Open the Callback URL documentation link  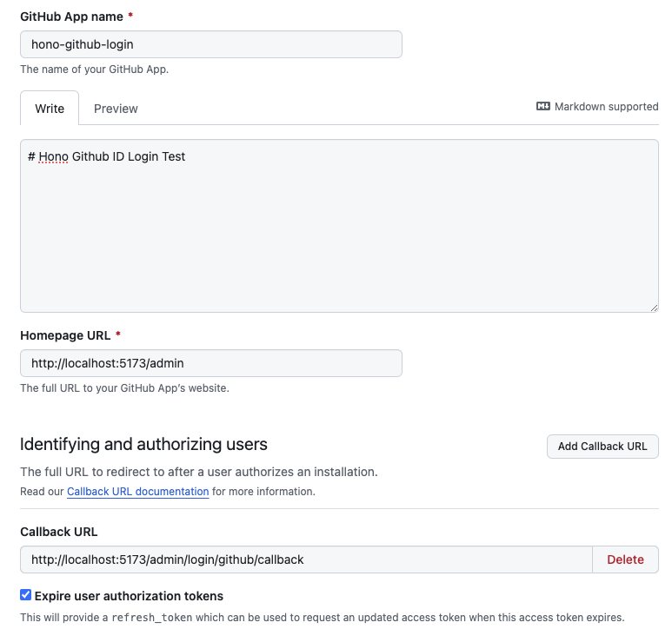(138, 492)
